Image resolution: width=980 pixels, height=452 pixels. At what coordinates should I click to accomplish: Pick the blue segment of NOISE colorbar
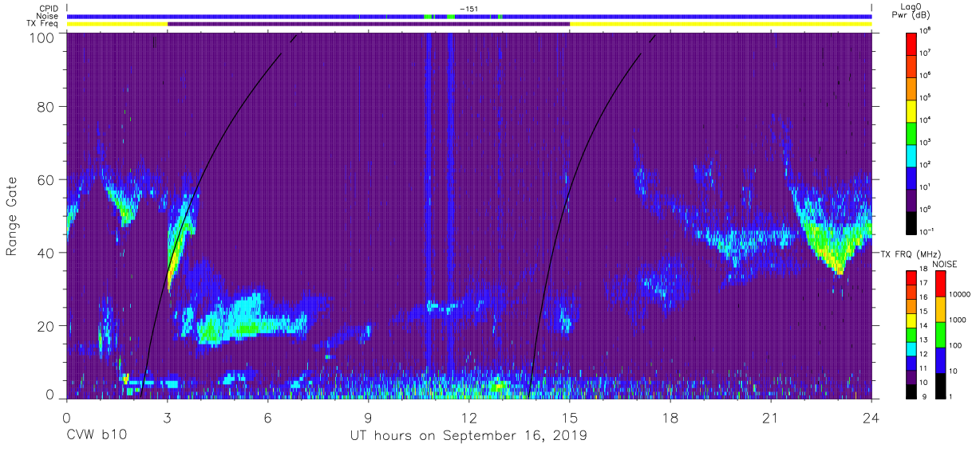tap(942, 360)
